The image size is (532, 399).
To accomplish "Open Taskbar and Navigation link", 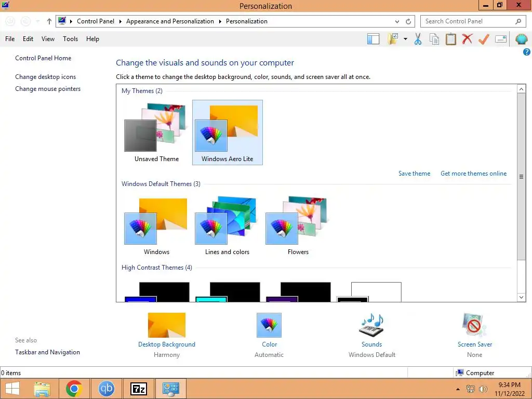I will 47,352.
